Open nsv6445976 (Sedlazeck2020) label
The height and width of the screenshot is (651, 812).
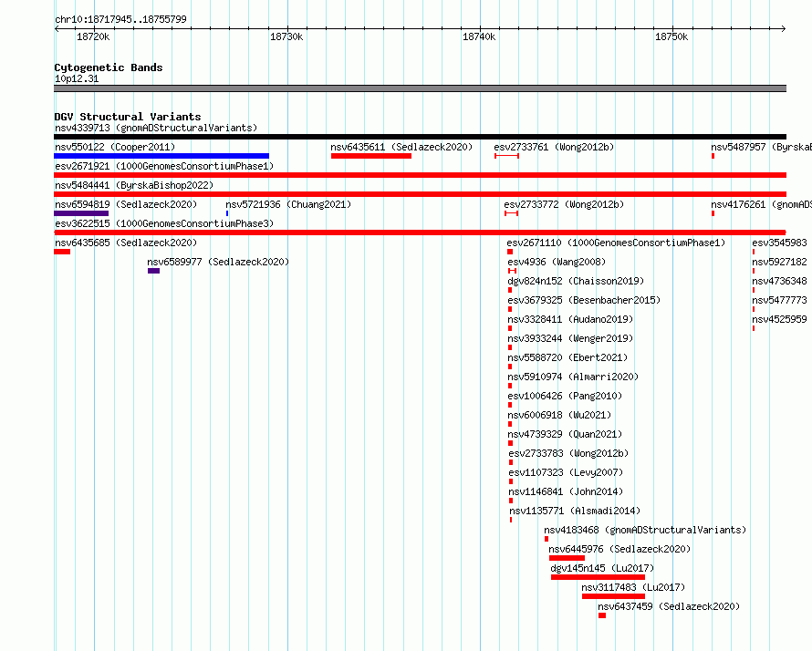(619, 549)
